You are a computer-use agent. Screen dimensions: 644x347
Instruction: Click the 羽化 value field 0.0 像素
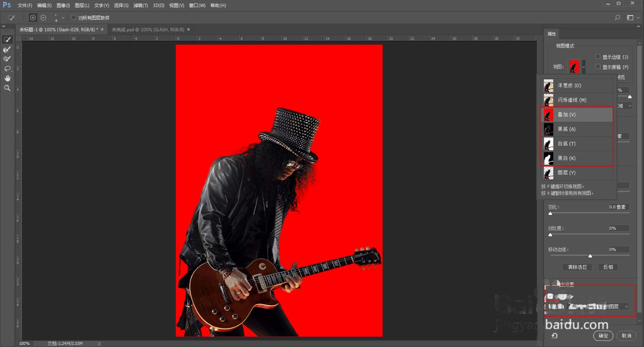pos(618,207)
